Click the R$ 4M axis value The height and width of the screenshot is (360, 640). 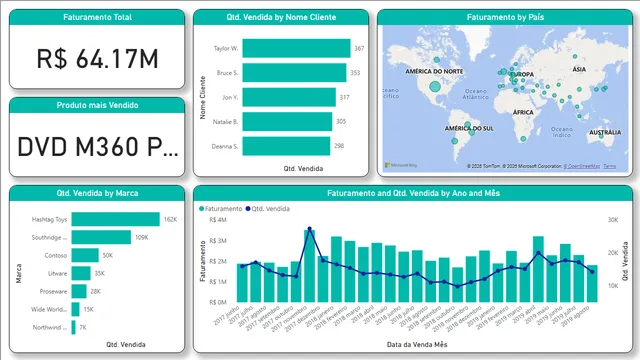click(218, 220)
